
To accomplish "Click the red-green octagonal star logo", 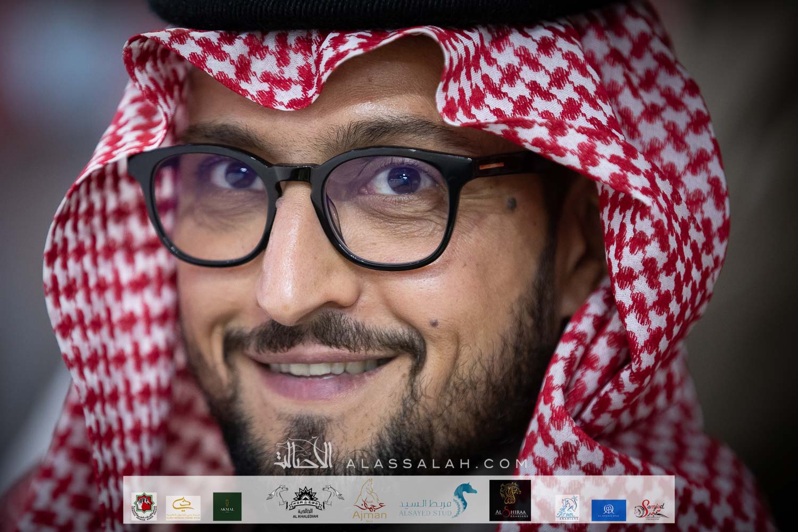I will click(x=144, y=508).
